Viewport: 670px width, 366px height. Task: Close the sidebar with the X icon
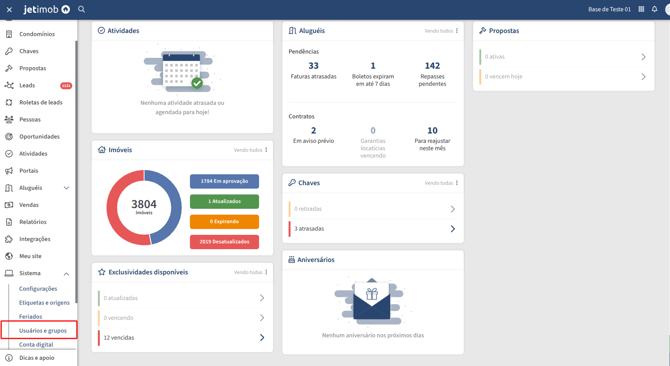point(9,9)
